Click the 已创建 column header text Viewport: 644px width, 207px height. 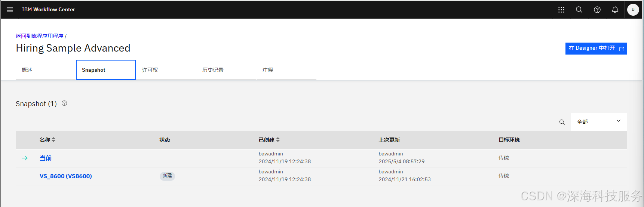(267, 140)
